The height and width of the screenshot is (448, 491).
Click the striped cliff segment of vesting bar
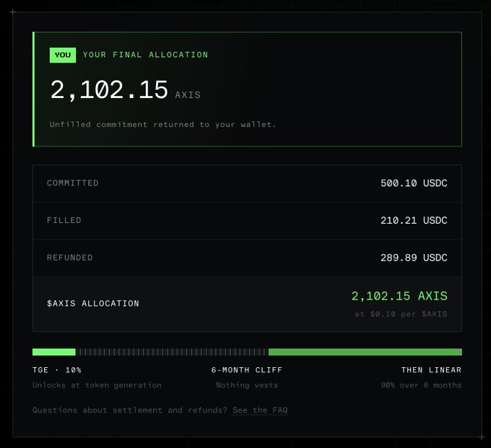point(172,352)
